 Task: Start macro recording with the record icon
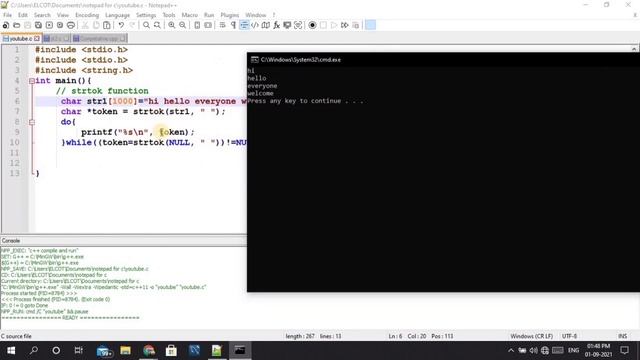pos(312,25)
